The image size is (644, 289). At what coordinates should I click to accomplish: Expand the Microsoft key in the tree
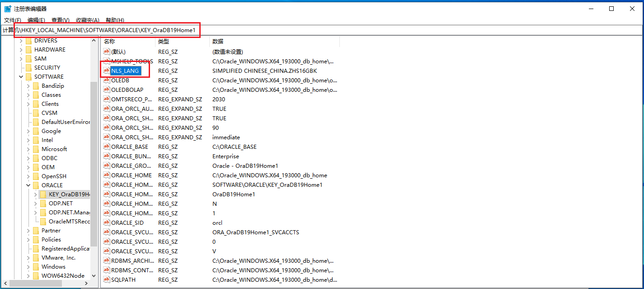pos(28,149)
